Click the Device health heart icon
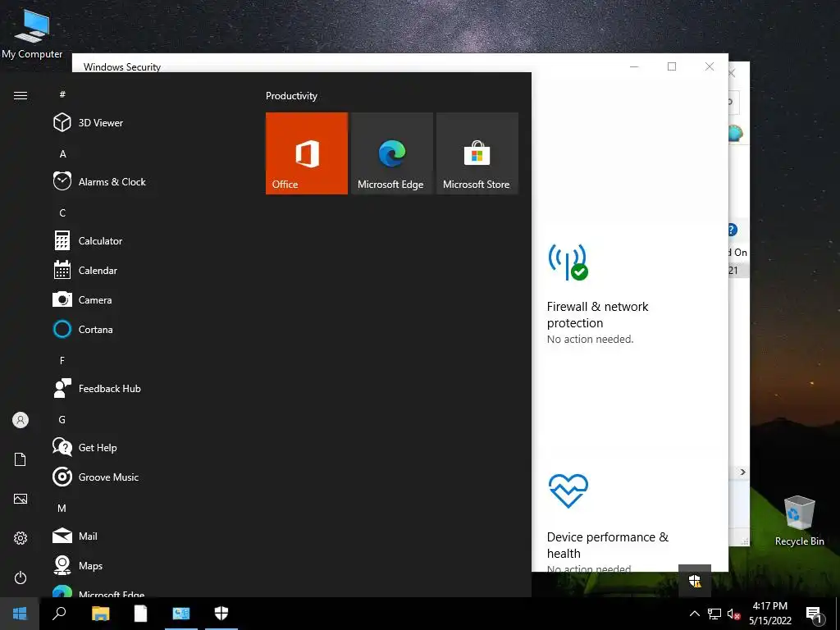 [568, 491]
